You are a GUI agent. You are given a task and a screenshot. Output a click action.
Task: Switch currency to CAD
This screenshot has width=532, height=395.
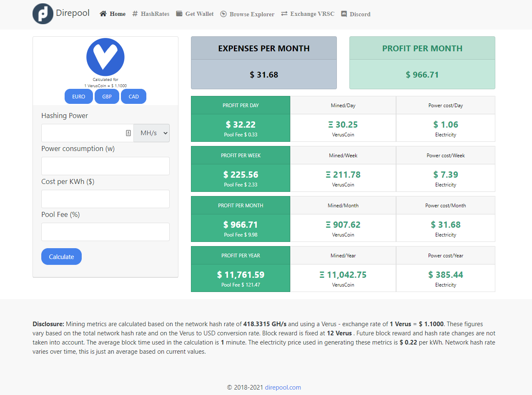(133, 96)
